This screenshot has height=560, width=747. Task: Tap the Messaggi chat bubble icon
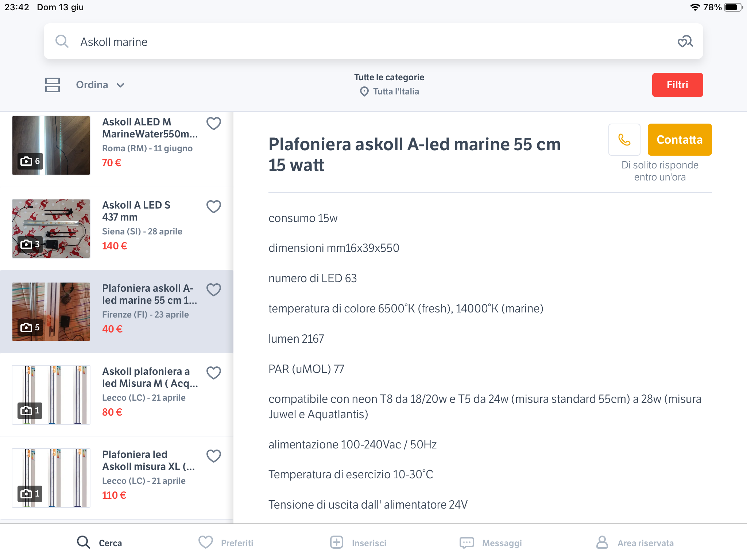(x=467, y=542)
